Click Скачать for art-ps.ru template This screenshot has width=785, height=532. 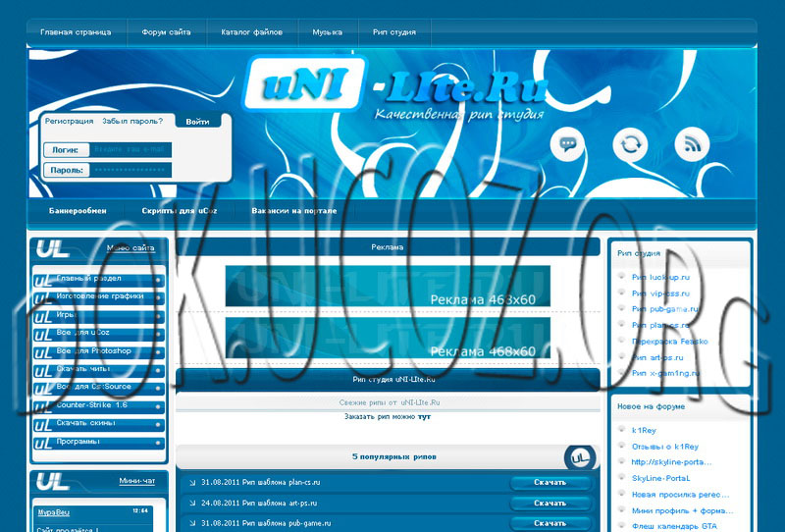point(549,504)
